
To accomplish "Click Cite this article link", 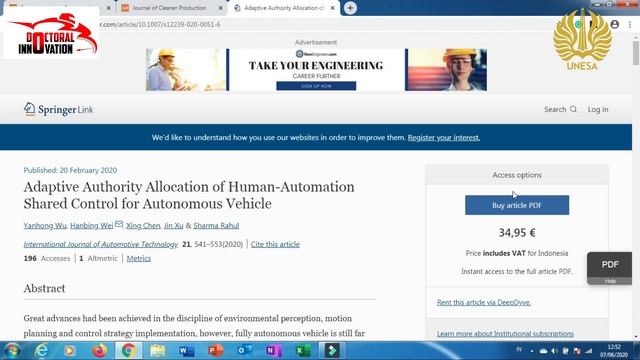I will click(x=275, y=244).
